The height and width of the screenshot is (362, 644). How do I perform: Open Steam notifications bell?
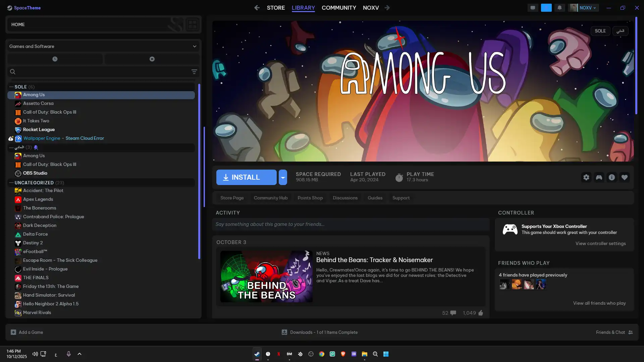[559, 8]
